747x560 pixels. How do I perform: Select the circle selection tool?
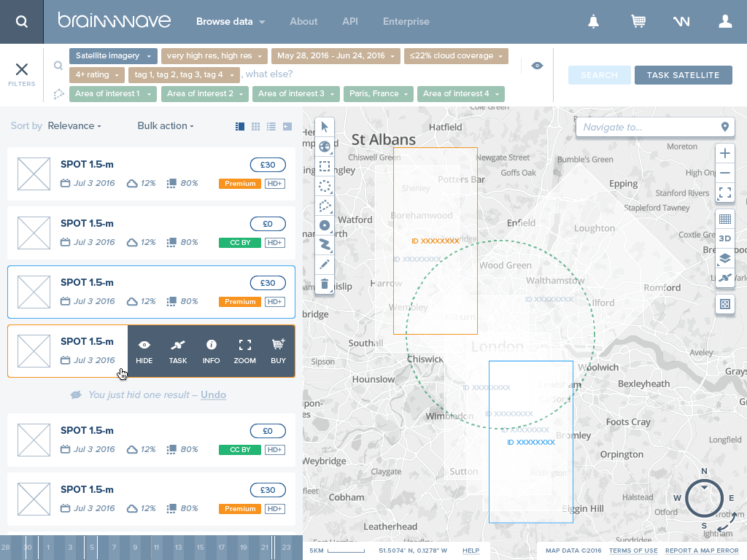[325, 186]
